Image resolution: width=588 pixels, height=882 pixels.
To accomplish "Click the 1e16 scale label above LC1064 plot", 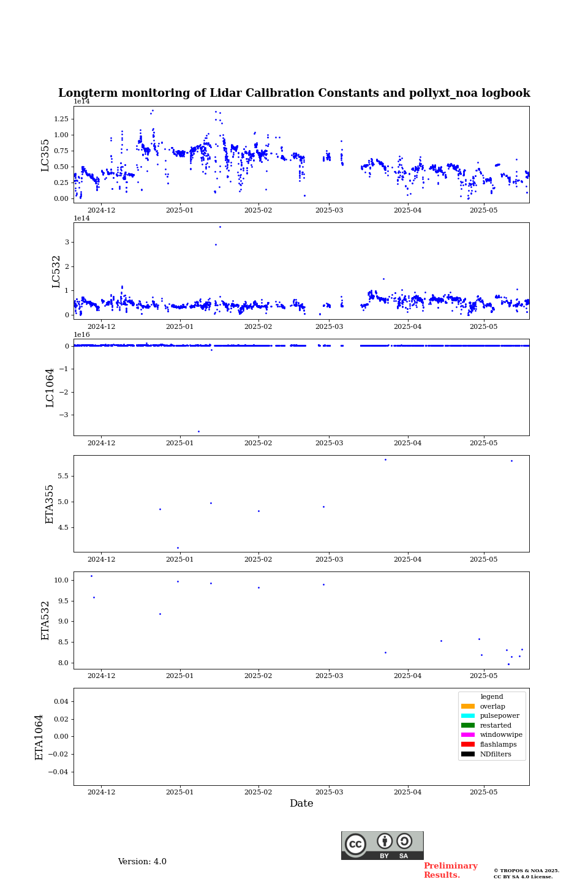I will click(x=82, y=334).
